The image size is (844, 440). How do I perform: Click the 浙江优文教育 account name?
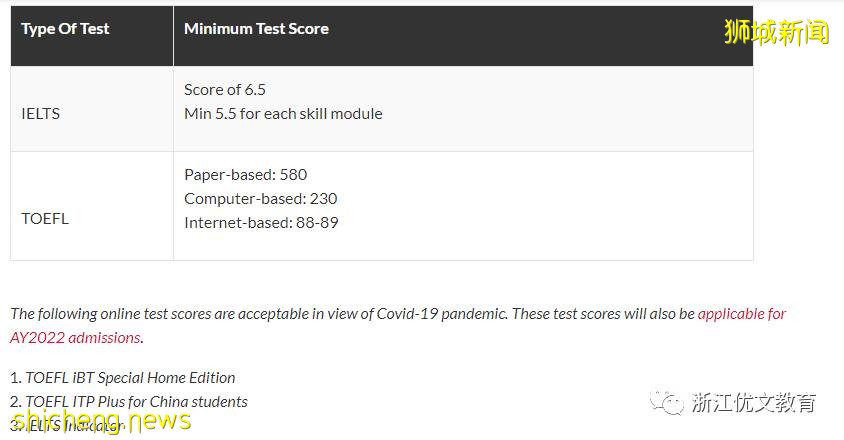pos(754,403)
